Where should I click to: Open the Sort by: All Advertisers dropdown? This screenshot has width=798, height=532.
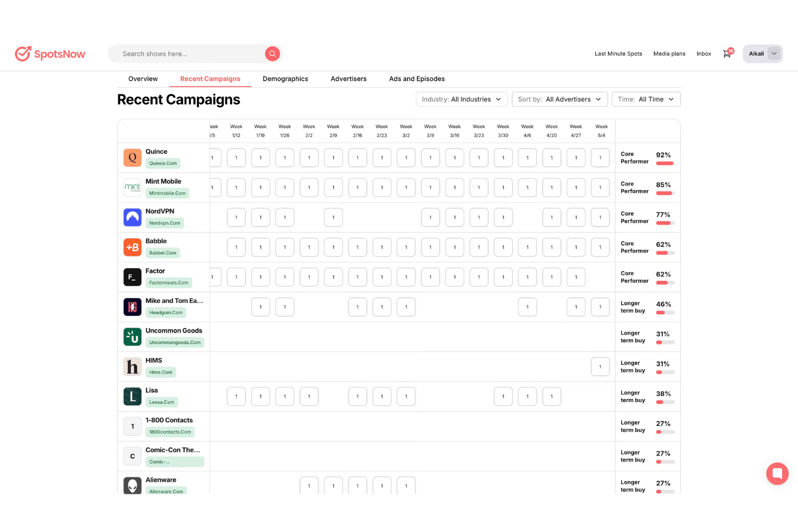(x=560, y=99)
